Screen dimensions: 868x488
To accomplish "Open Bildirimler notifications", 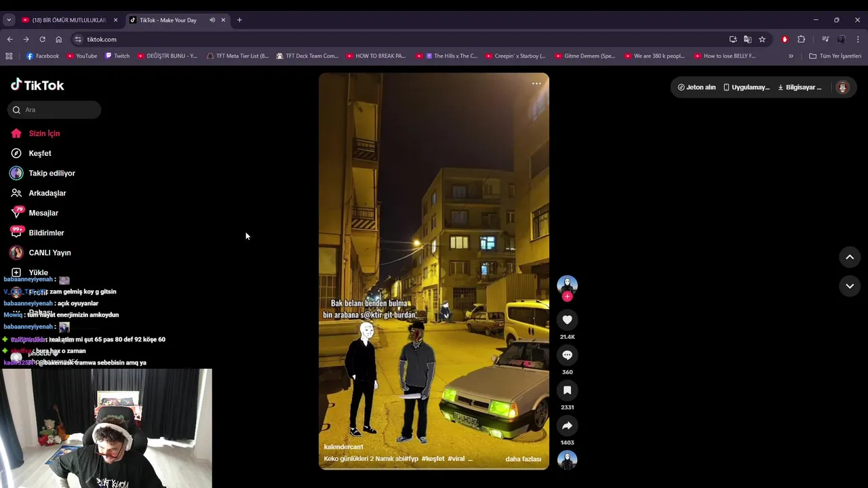I will pos(46,233).
